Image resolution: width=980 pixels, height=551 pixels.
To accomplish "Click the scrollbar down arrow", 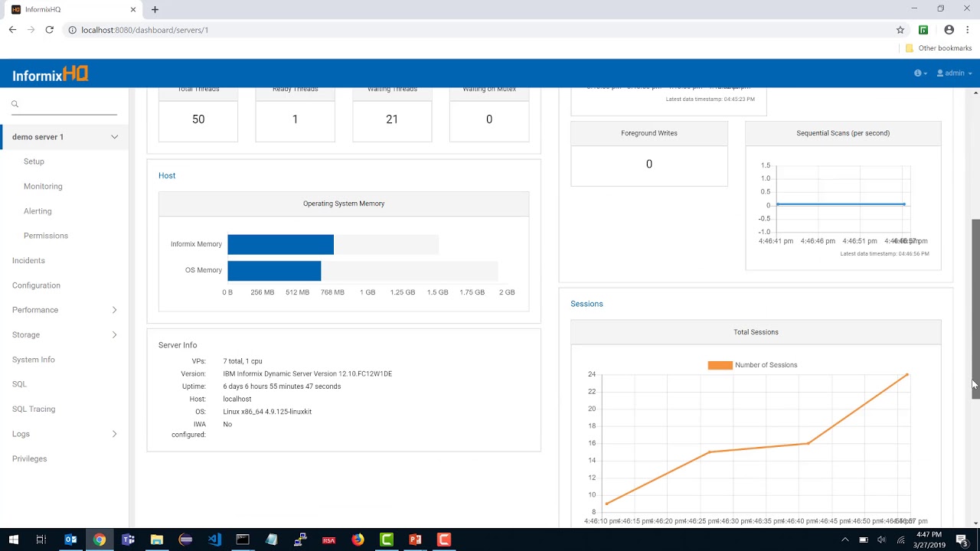I will click(x=975, y=523).
